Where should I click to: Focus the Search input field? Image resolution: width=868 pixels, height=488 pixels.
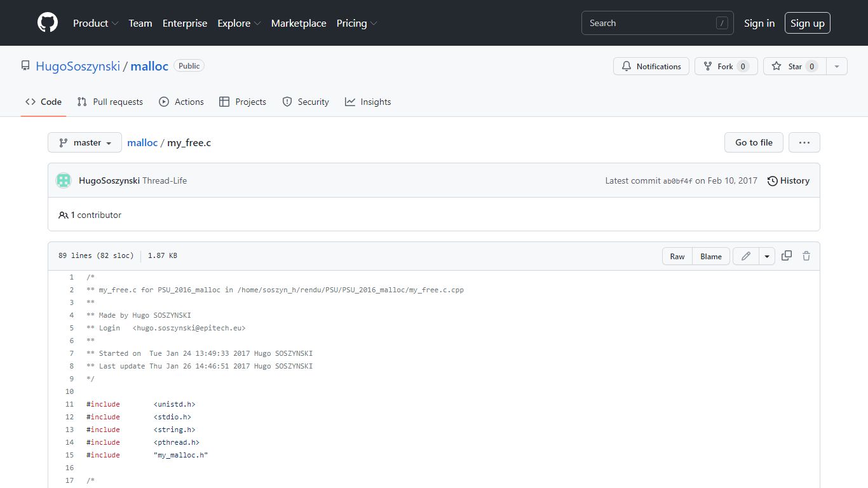pos(658,23)
